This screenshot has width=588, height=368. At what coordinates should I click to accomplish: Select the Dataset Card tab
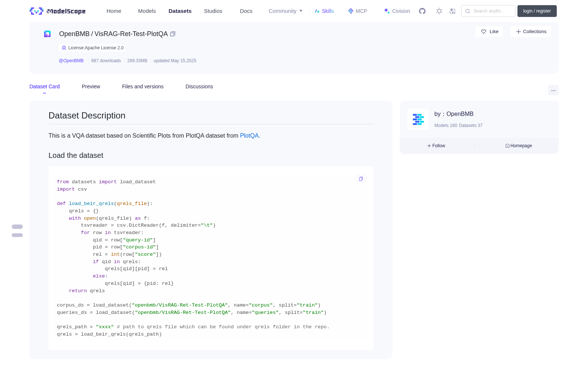[44, 86]
